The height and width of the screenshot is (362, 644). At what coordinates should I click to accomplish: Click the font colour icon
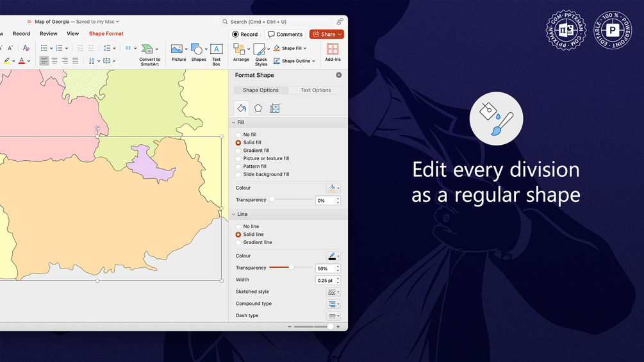pos(22,61)
